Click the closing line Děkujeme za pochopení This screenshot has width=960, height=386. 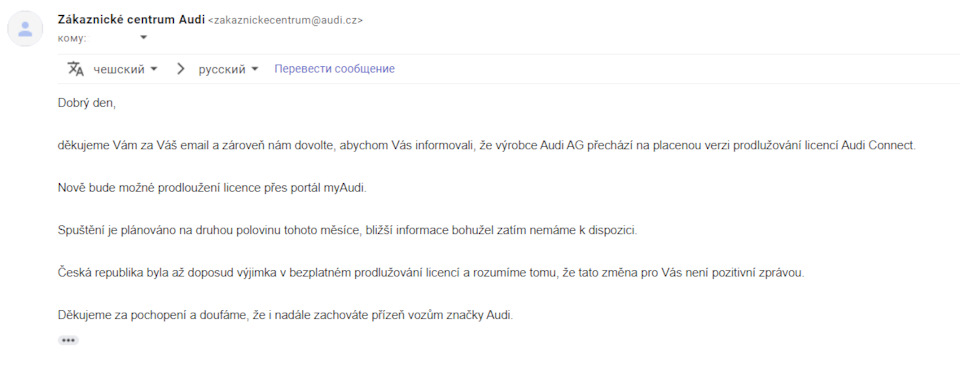(285, 316)
